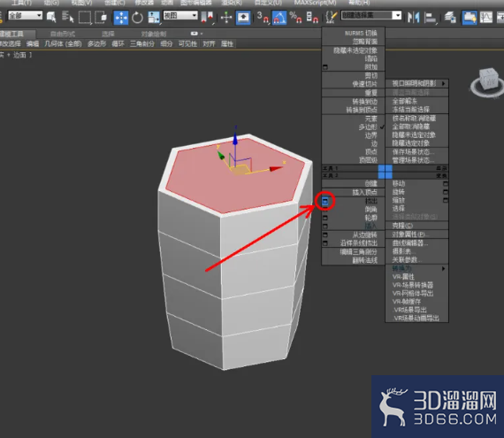Viewport: 504px width, 438px height.
Task: Open settings box next to 附加
Action: click(x=325, y=67)
